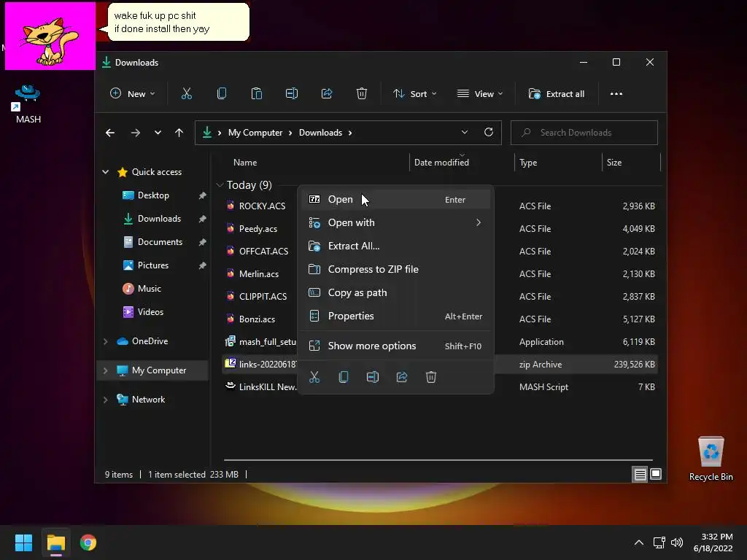
Task: Open Desktop in Quick access
Action: (153, 195)
